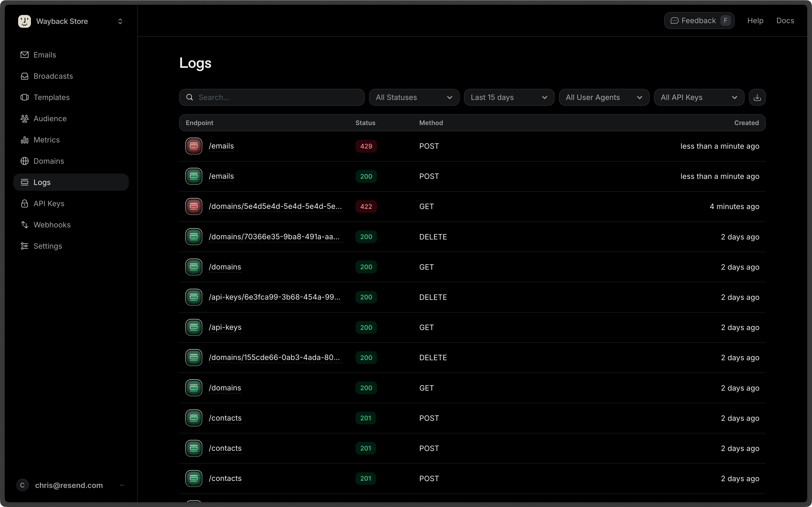This screenshot has width=812, height=507.
Task: Open the Wayback Store team switcher
Action: (71, 21)
